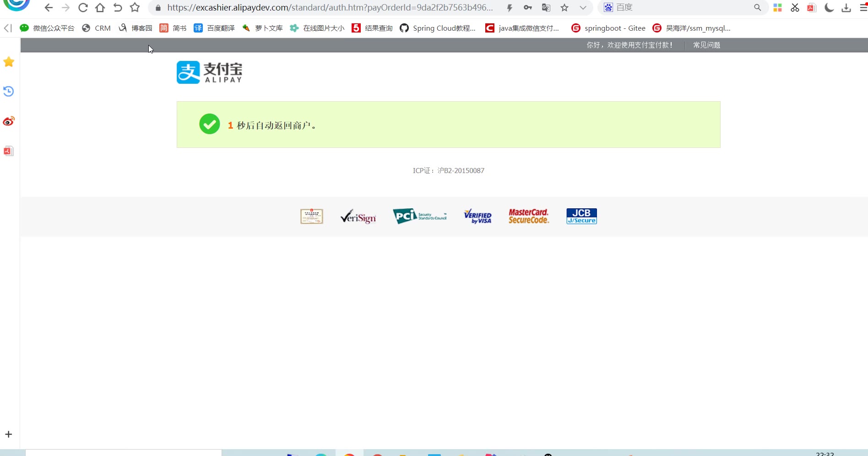This screenshot has height=456, width=868.
Task: Click the certificate badge in footer
Action: coord(312,216)
